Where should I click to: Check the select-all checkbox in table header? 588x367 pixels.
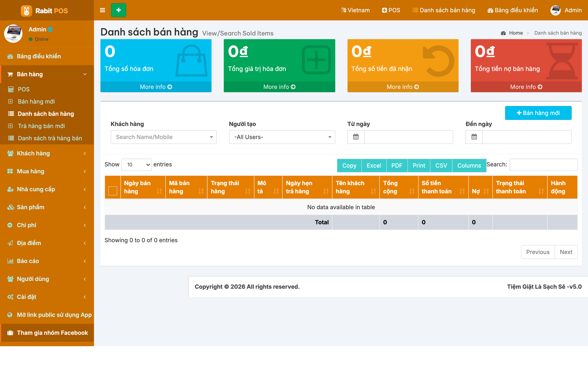112,191
